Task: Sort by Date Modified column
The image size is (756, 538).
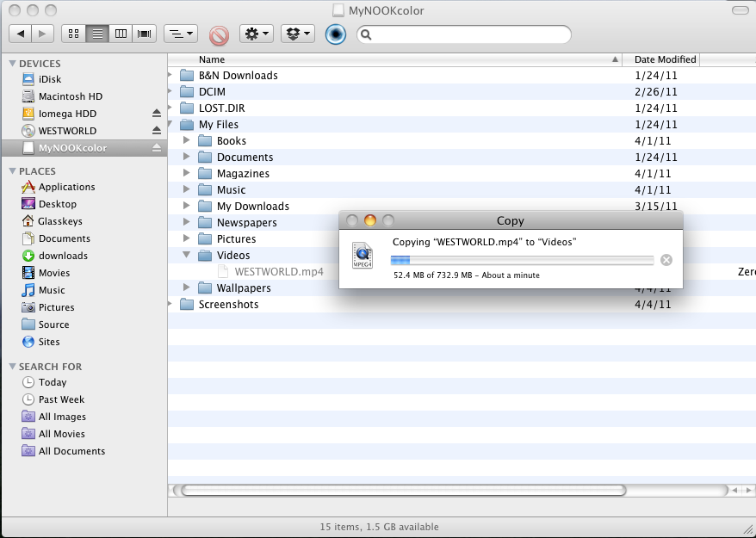Action: pos(665,59)
